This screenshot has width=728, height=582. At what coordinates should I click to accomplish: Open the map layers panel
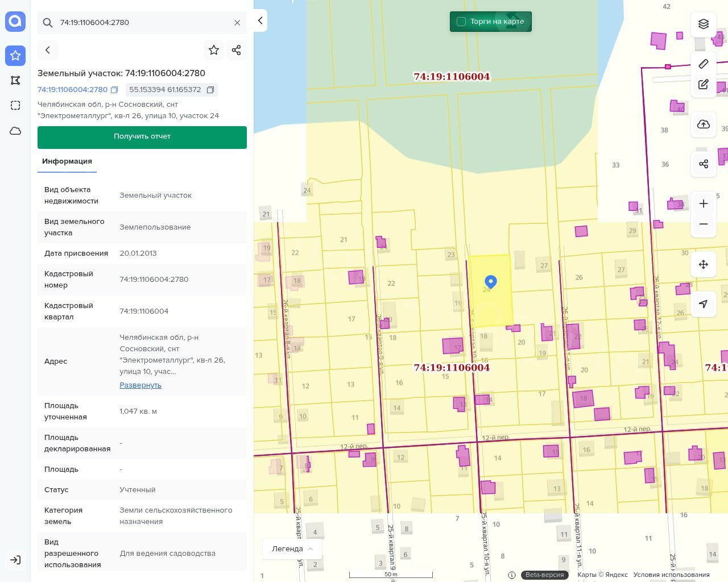click(704, 24)
